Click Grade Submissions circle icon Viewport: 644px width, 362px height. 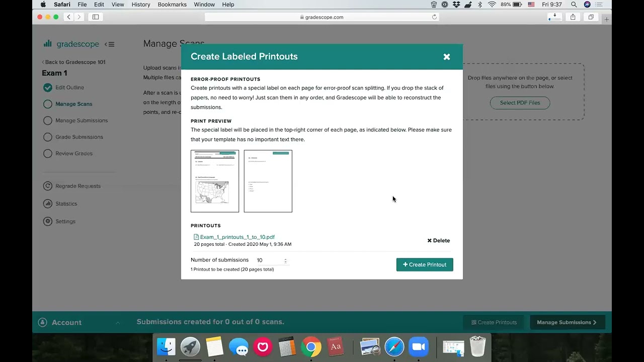(x=48, y=137)
